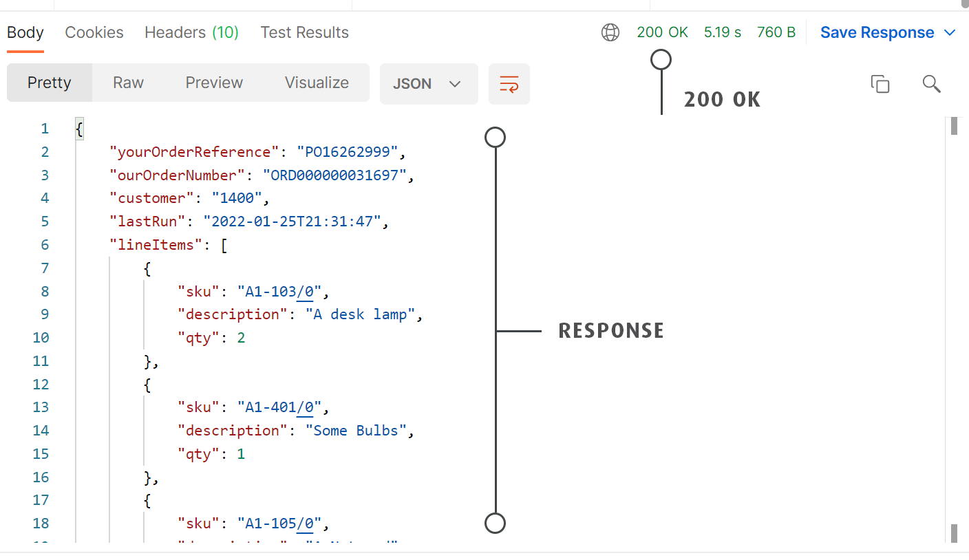Click the 5.19 s response time
Viewport: 969px width, 560px height.
click(723, 32)
